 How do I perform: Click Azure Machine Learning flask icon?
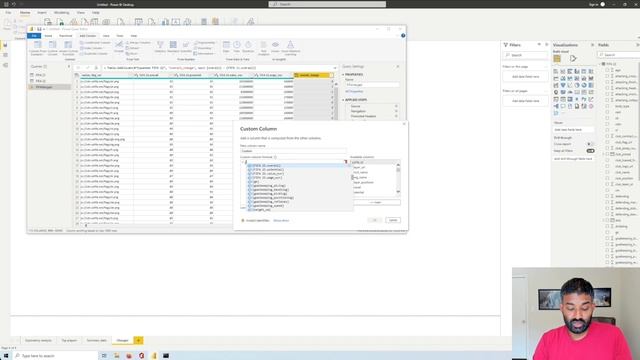pyautogui.click(x=290, y=45)
